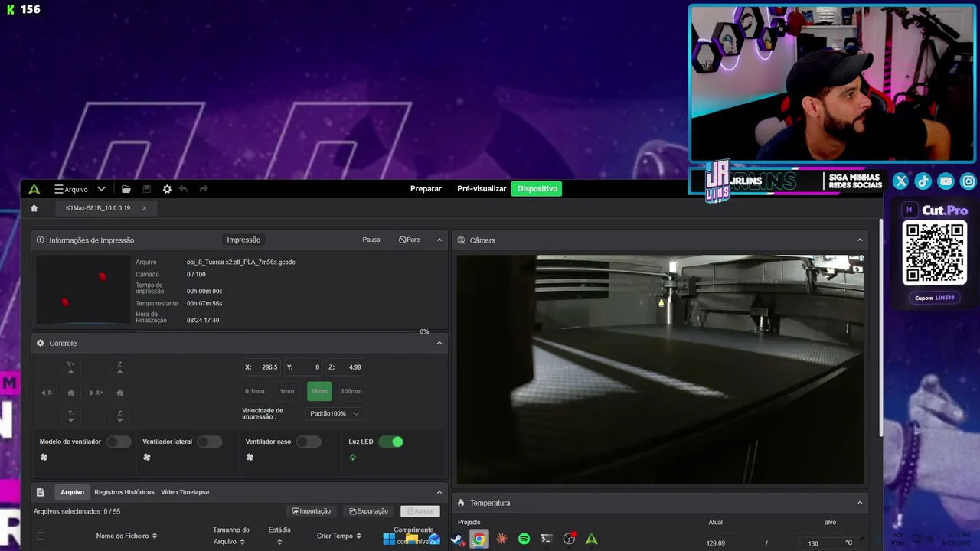Switch to the Preparar tab
Image resolution: width=980 pixels, height=551 pixels.
[426, 189]
